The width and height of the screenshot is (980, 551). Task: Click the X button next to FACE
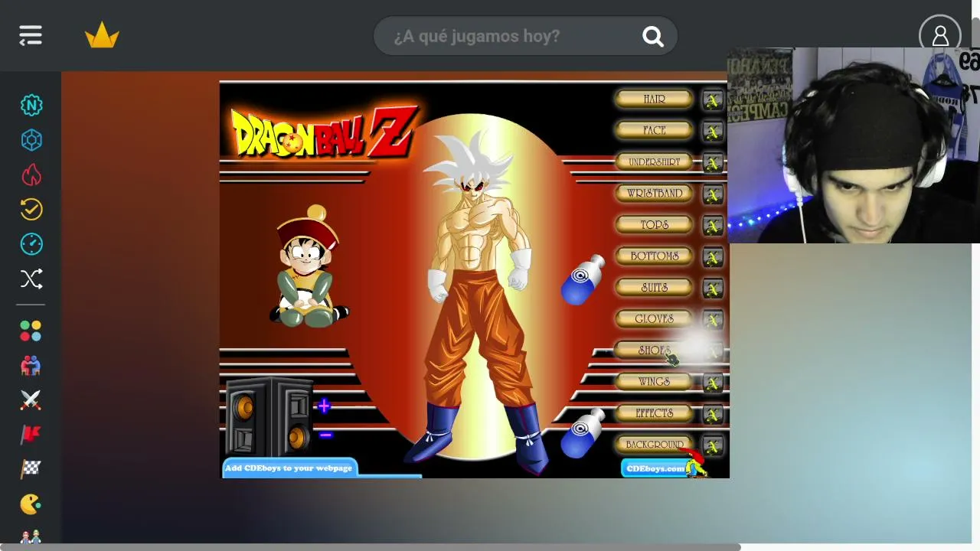point(713,132)
